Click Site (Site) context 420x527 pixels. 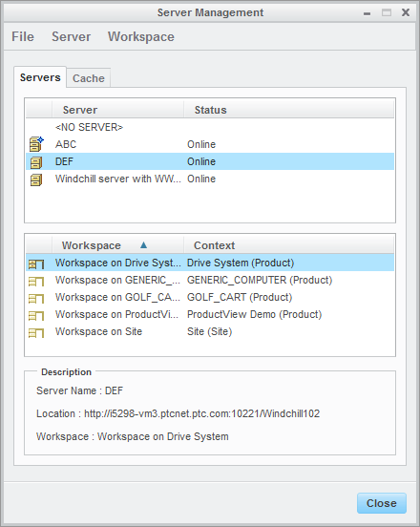210,331
